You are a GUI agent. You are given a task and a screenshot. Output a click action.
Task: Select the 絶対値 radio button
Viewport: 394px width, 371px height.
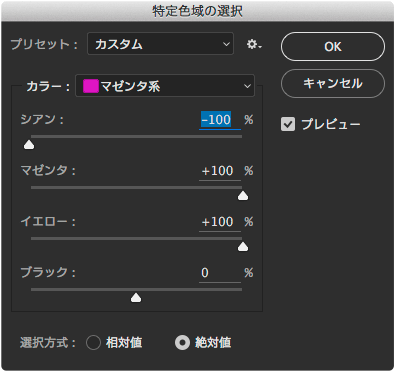pos(182,342)
